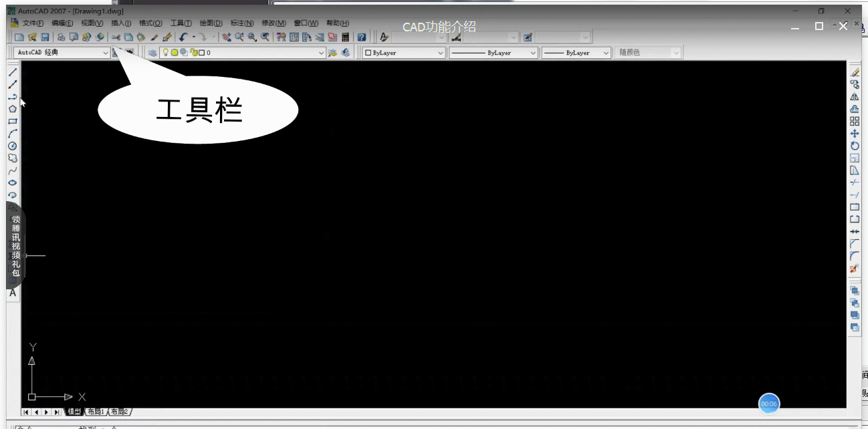Click the 领腾讯视频礼包 side button
The height and width of the screenshot is (429, 868).
click(15, 246)
